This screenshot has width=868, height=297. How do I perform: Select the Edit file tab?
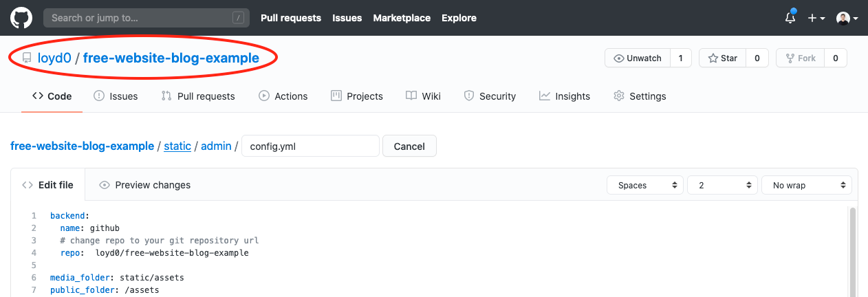[47, 185]
